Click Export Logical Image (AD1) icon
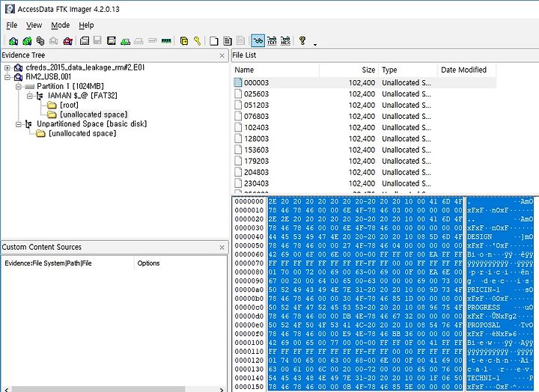This screenshot has height=392, width=539. click(x=111, y=41)
